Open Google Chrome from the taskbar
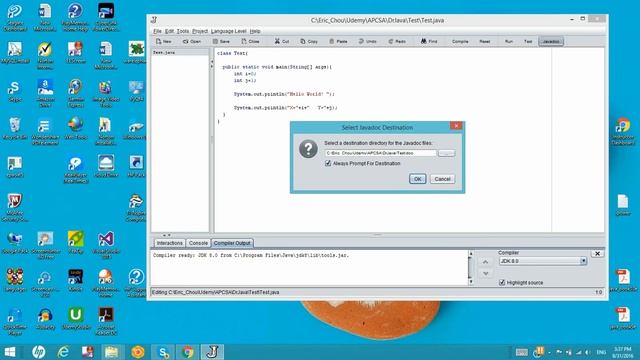Image resolution: width=640 pixels, height=360 pixels. click(x=188, y=352)
